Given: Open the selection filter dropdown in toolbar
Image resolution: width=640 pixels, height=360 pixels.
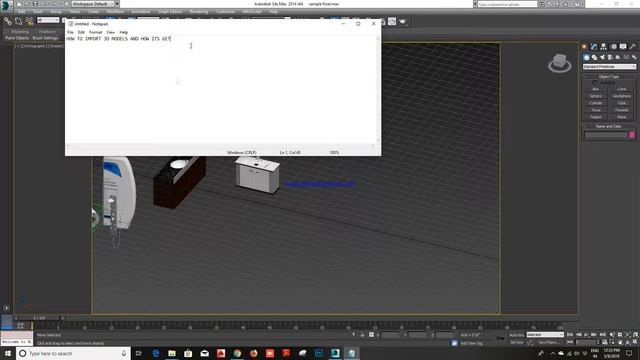Looking at the screenshot, I should pos(48,20).
